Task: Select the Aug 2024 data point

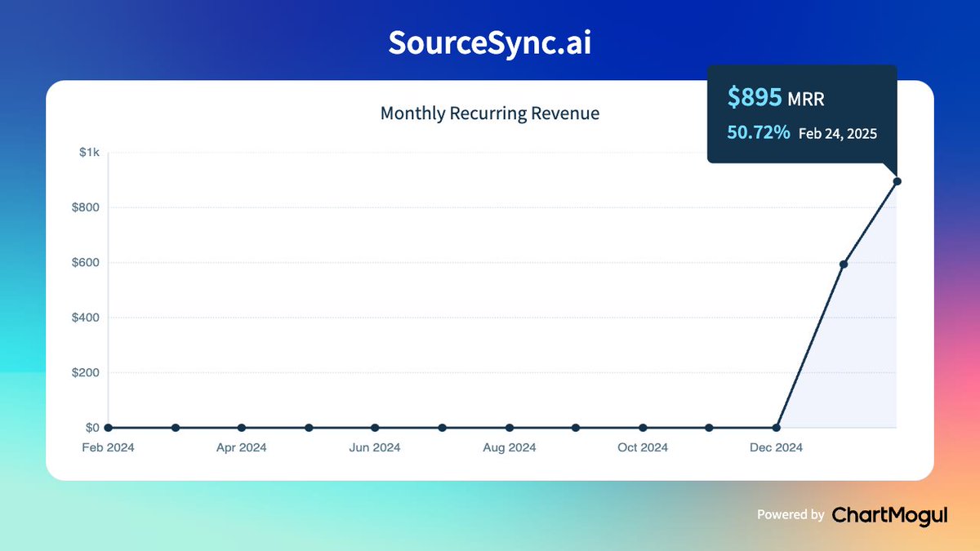Action: pos(510,427)
